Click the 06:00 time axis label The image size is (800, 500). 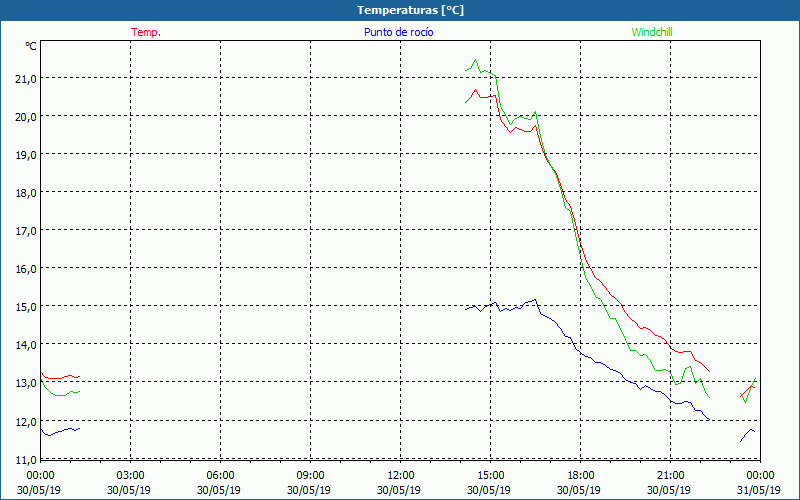click(x=220, y=476)
